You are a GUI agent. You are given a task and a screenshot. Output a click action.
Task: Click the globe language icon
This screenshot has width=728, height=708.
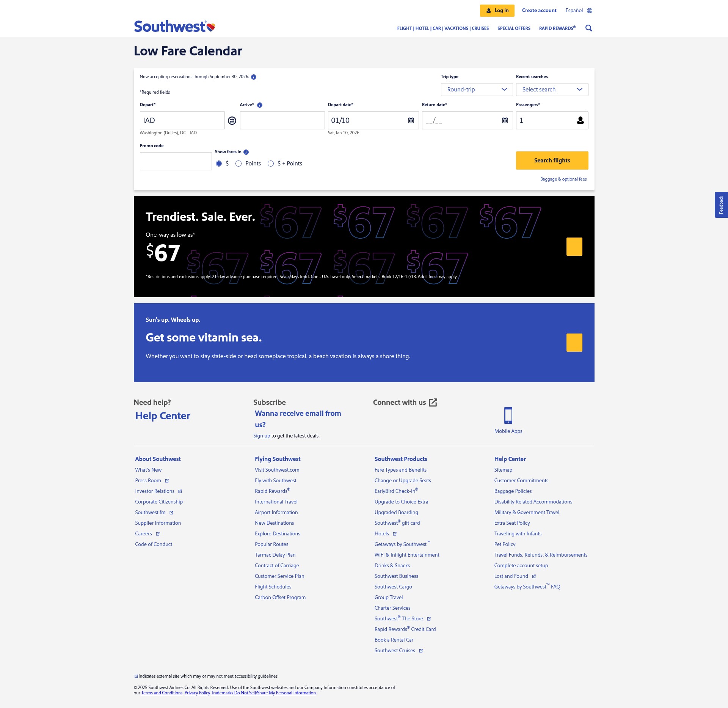[x=590, y=11]
